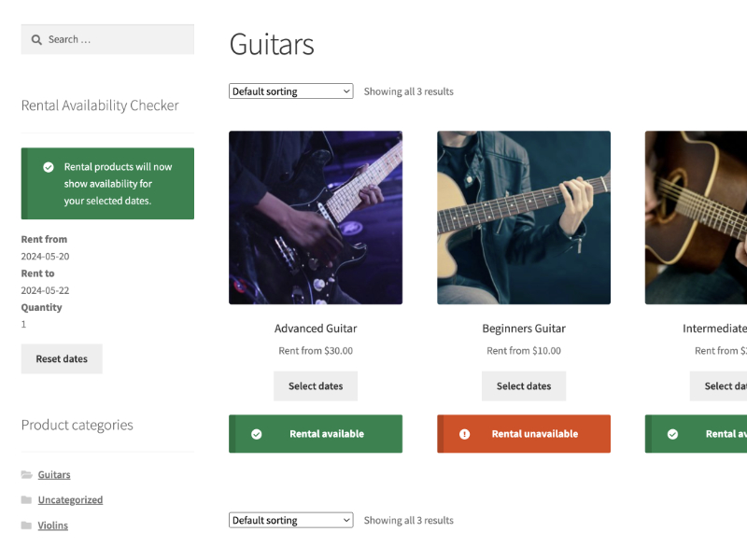Click the search magnifier icon

pos(36,40)
